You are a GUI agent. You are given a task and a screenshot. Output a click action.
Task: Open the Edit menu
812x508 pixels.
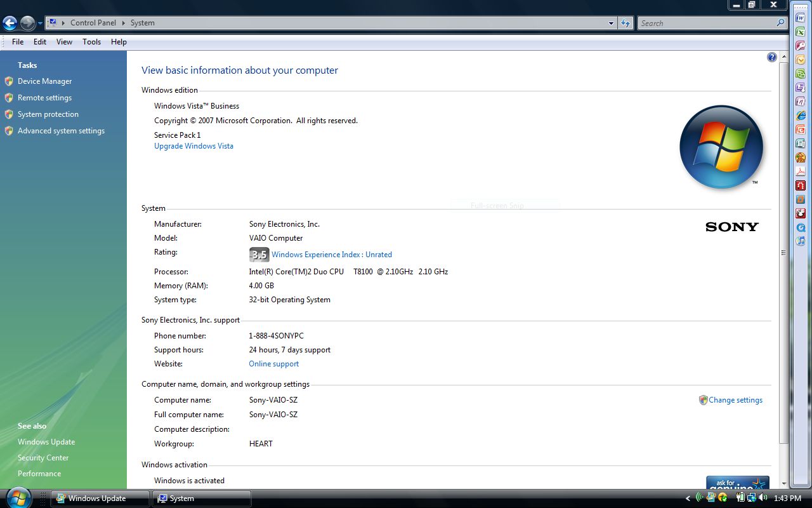[40, 42]
